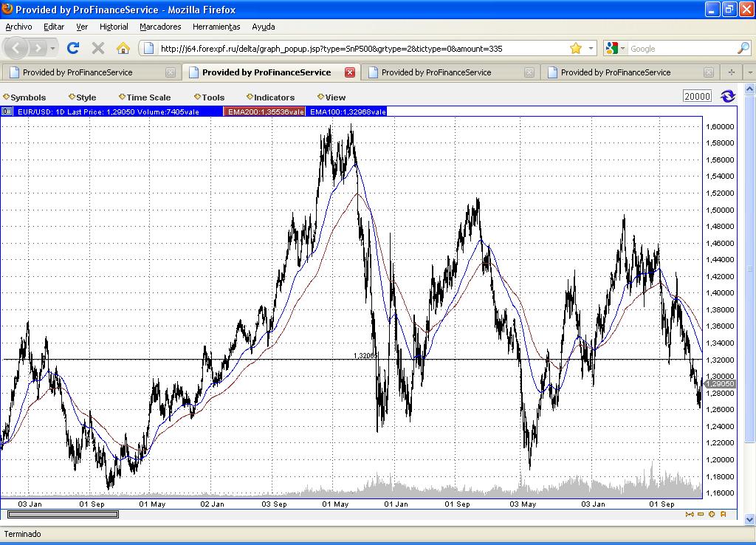Image resolution: width=756 pixels, height=545 pixels.
Task: Bookmark this page with the star icon
Action: (x=576, y=48)
